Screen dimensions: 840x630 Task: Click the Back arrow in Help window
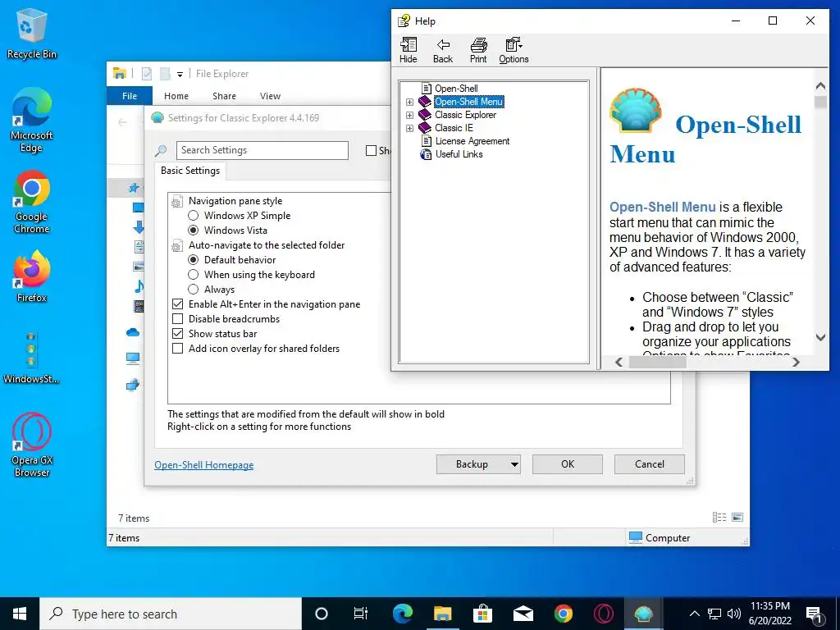pyautogui.click(x=443, y=50)
